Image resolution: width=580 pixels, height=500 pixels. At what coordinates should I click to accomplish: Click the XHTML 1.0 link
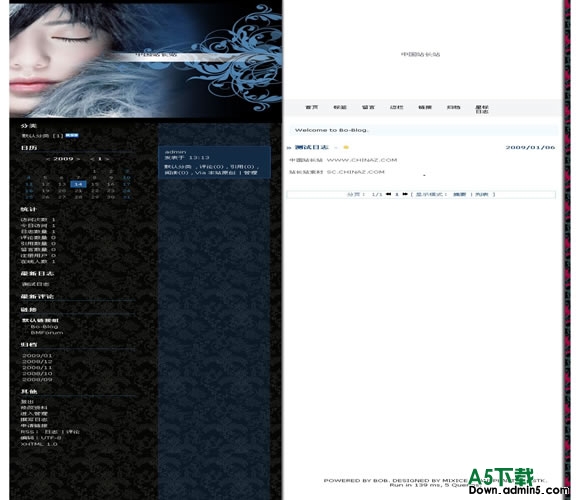click(x=39, y=444)
